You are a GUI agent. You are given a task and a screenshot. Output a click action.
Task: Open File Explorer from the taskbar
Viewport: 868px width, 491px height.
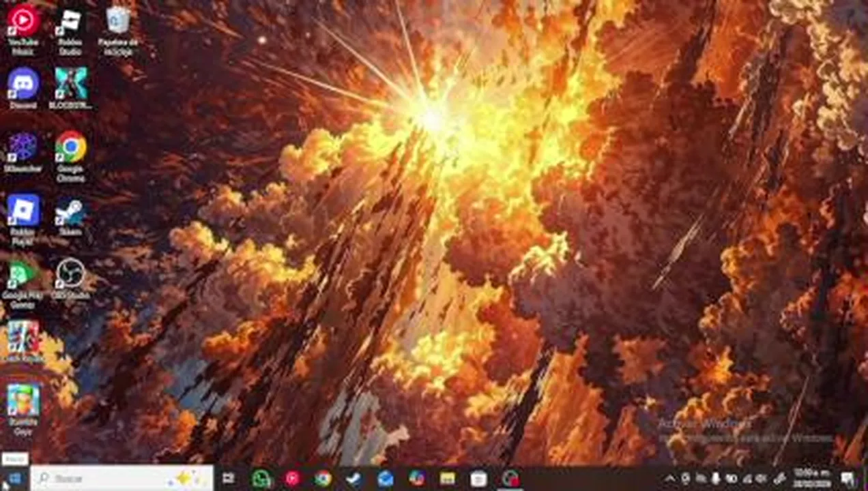tap(447, 479)
